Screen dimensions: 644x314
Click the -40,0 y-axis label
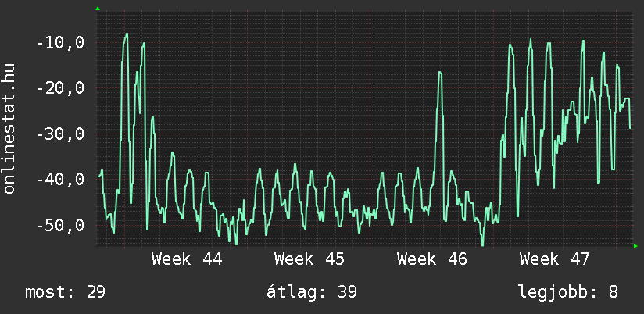tap(60, 179)
